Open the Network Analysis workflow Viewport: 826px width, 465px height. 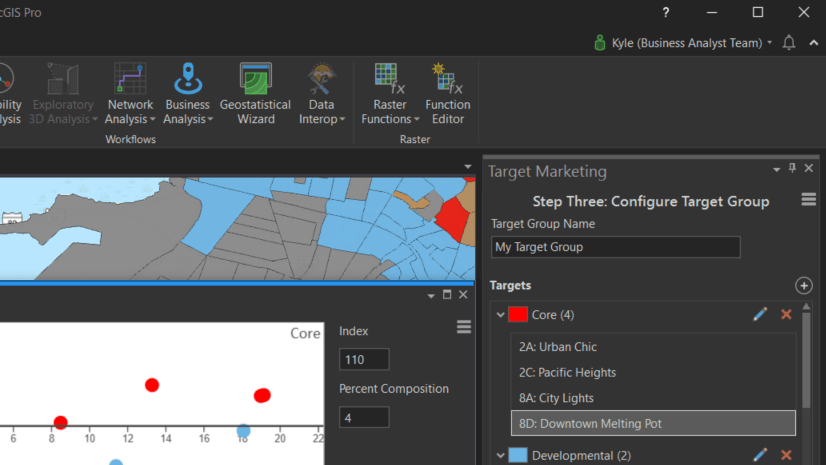[130, 94]
